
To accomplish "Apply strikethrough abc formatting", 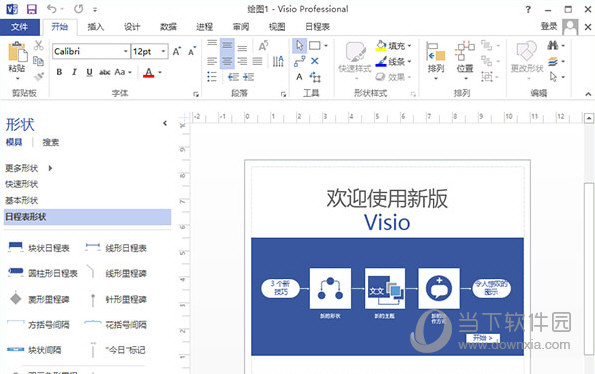I will (104, 72).
